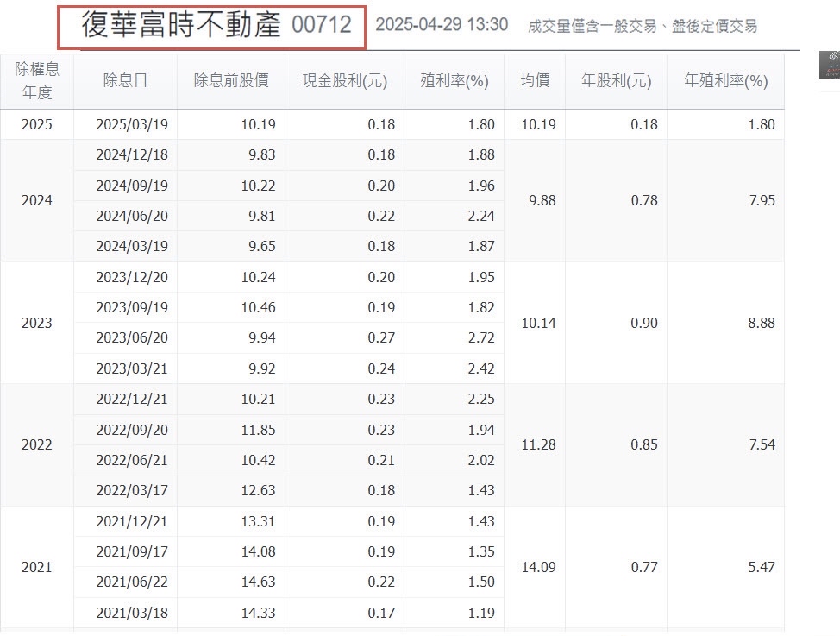Click ex-dividend date 2023/03/21
Image resolution: width=840 pixels, height=636 pixels.
132,368
